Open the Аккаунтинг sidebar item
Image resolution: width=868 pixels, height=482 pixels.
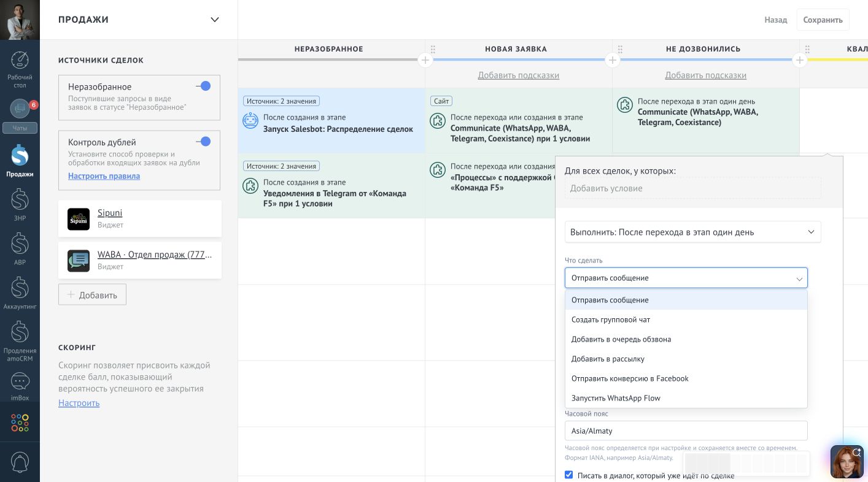point(20,293)
